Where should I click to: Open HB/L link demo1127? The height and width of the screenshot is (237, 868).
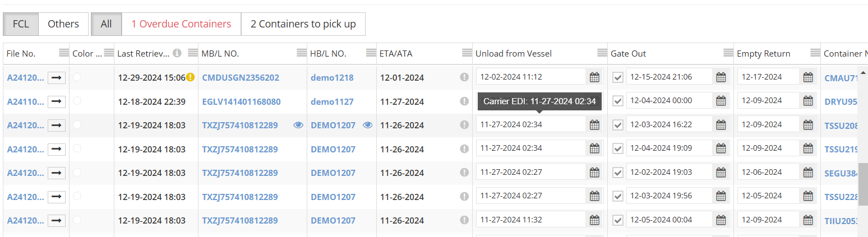pos(332,102)
